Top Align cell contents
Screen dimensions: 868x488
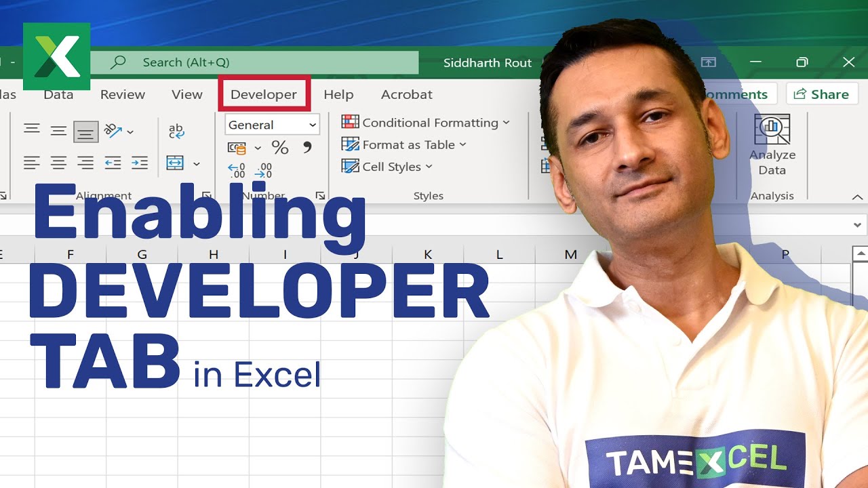(32, 130)
